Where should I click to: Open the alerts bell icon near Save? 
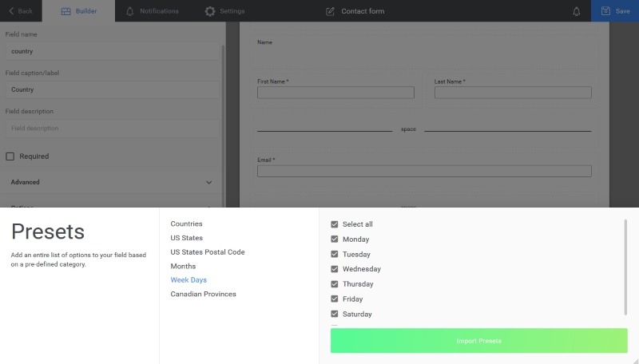[577, 11]
